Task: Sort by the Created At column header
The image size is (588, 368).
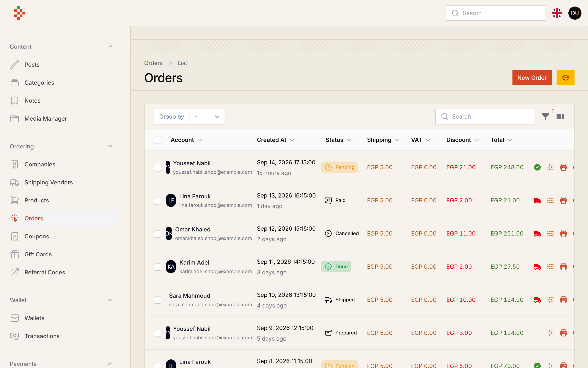Action: pos(275,140)
